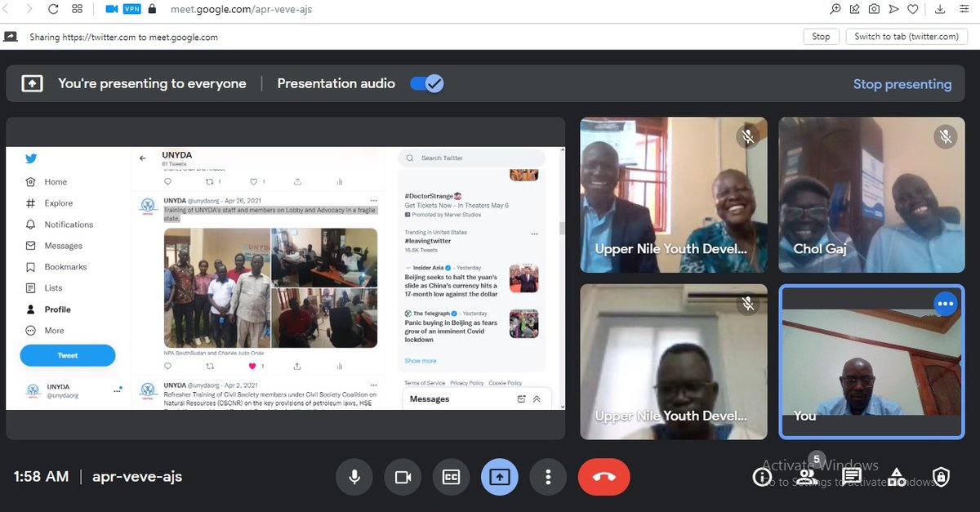Open options dots on the Apr 26, 2021 tweet
Image resolution: width=980 pixels, height=512 pixels.
pos(373,200)
